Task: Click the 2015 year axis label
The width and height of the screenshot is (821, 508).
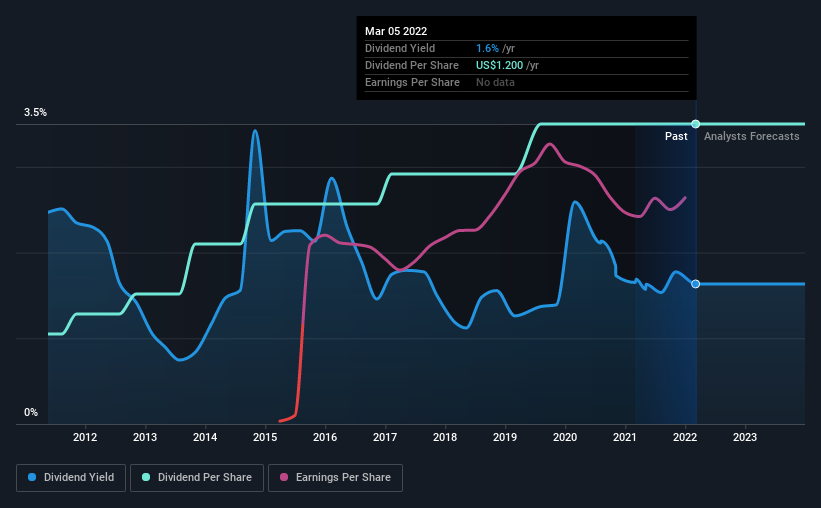Action: [265, 437]
